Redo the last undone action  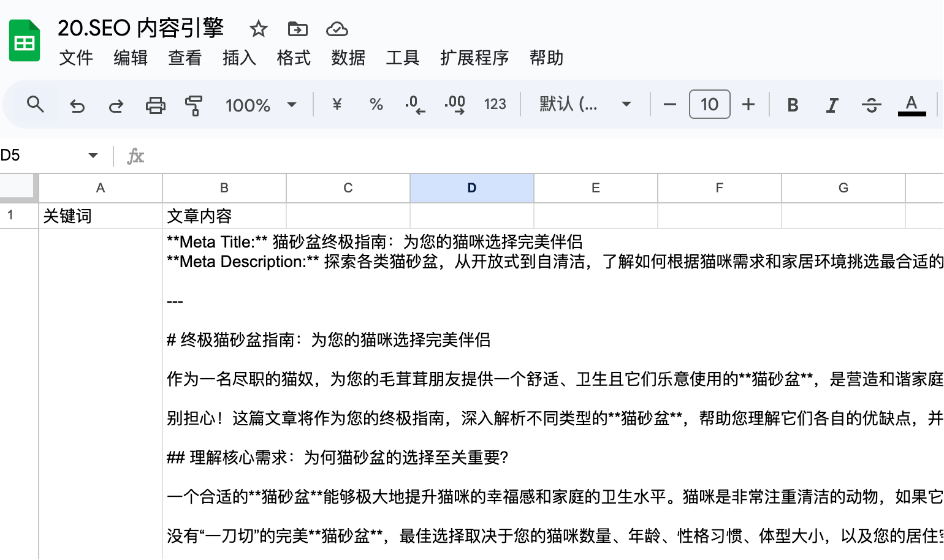[116, 105]
